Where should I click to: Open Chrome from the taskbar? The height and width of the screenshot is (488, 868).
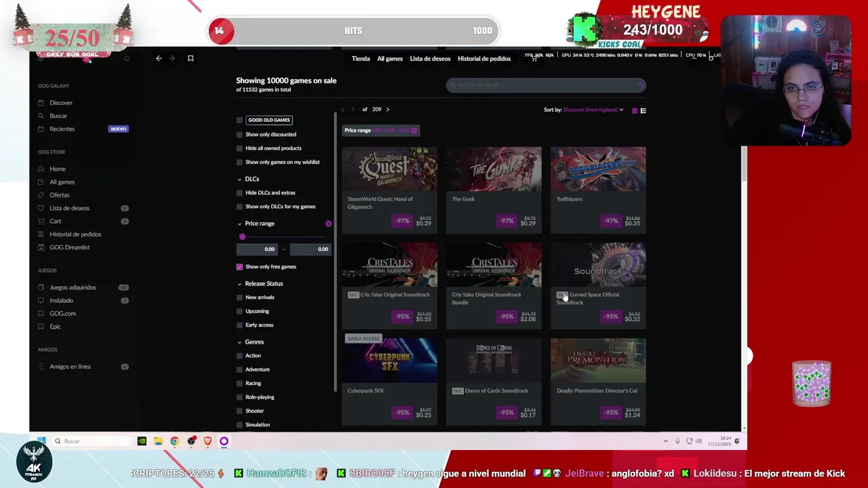[x=174, y=441]
